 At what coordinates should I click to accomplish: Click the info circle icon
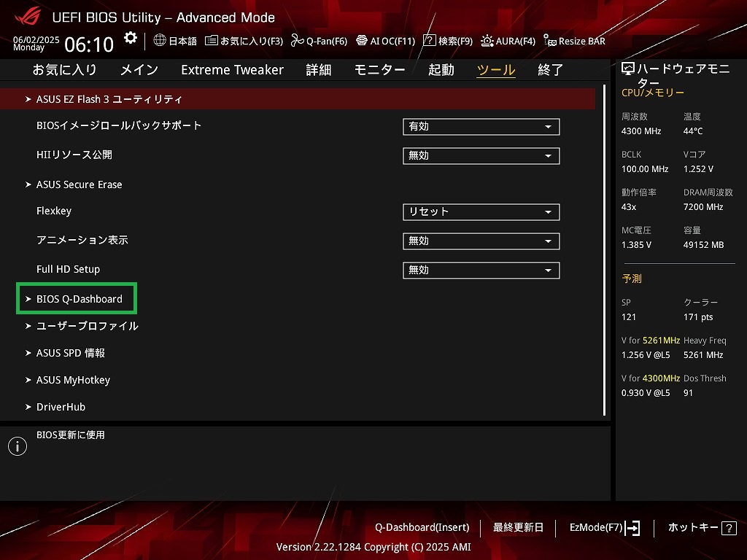[18, 446]
